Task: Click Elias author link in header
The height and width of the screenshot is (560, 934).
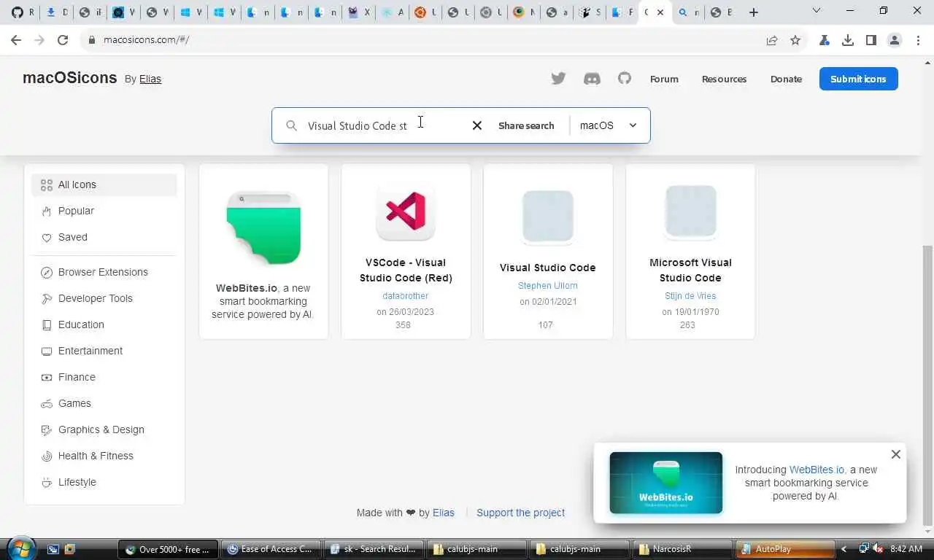Action: (150, 79)
